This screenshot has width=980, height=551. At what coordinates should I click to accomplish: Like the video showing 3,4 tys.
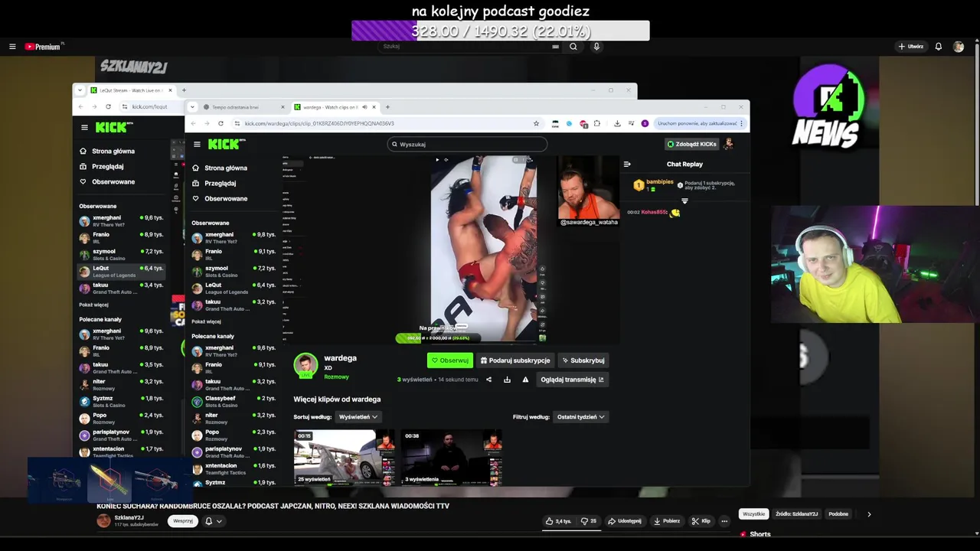(558, 521)
